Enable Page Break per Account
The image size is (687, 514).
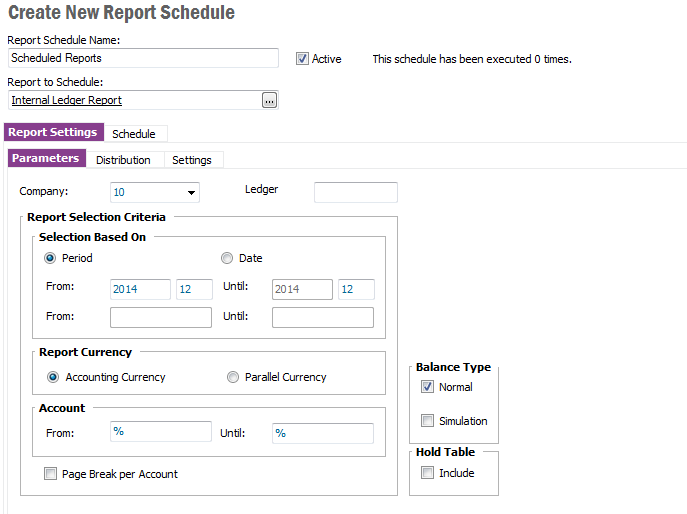(x=51, y=474)
